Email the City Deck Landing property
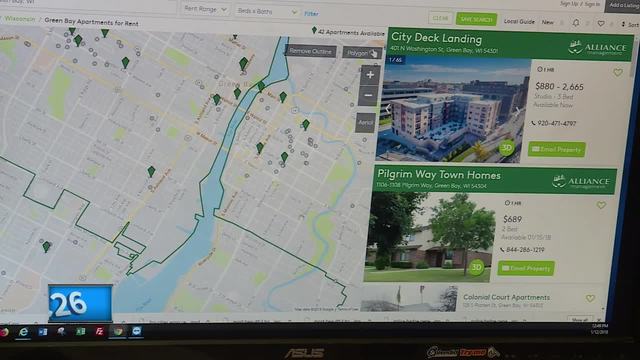Screen dimensions: 640x360 tap(556, 149)
